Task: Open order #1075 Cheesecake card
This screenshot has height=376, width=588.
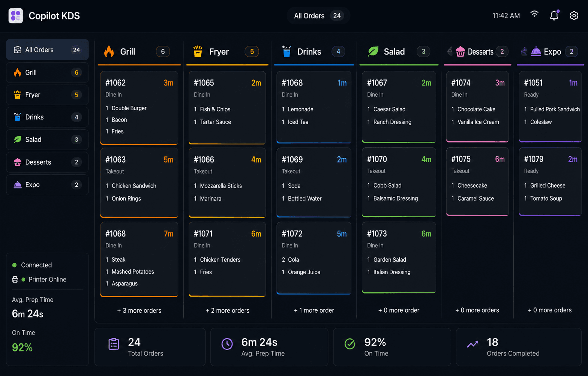Action: pyautogui.click(x=477, y=181)
